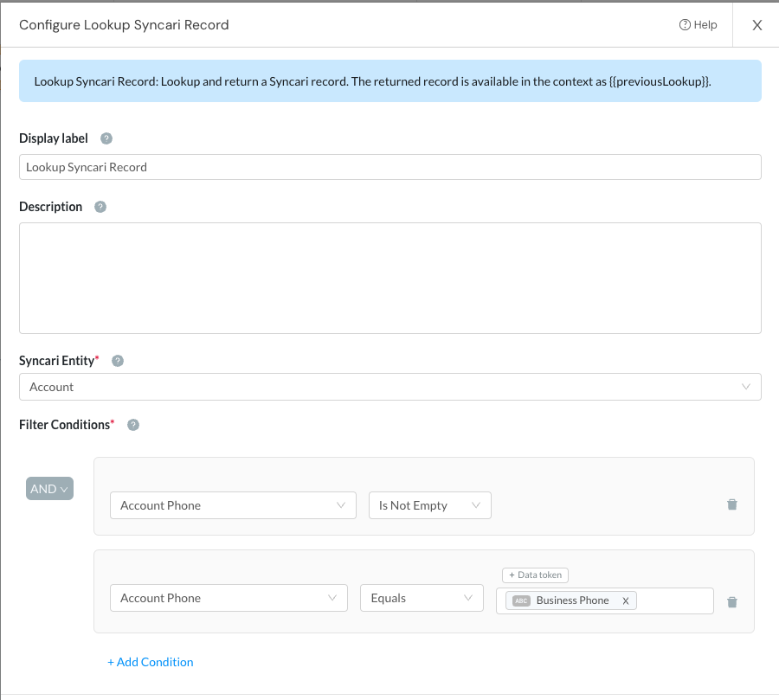Click inside the Description text area
The image size is (779, 700).
click(390, 279)
